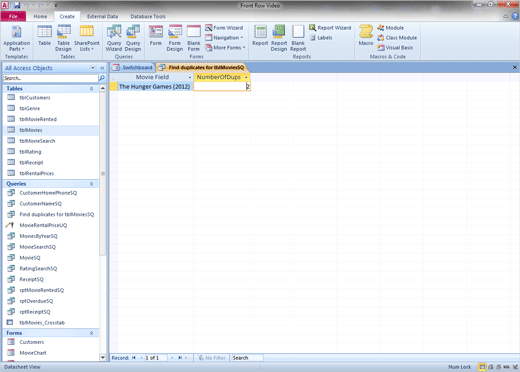Select the CustomerHomePhoneSQ query

[51, 193]
